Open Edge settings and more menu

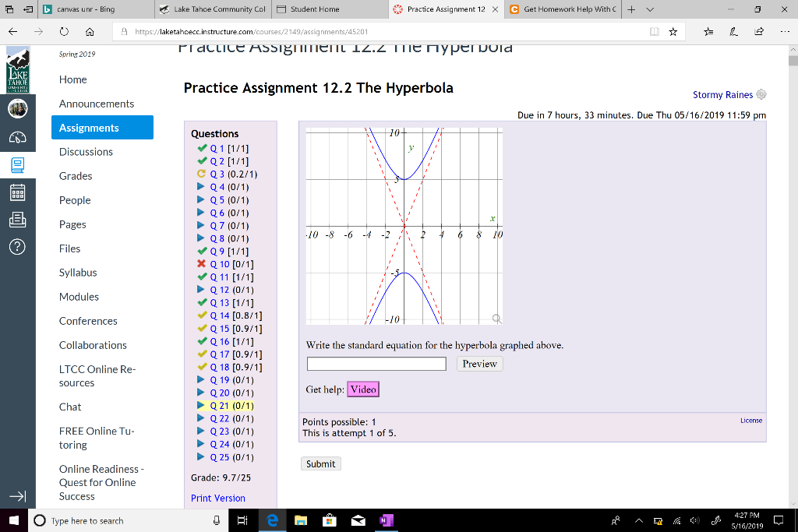(x=785, y=31)
